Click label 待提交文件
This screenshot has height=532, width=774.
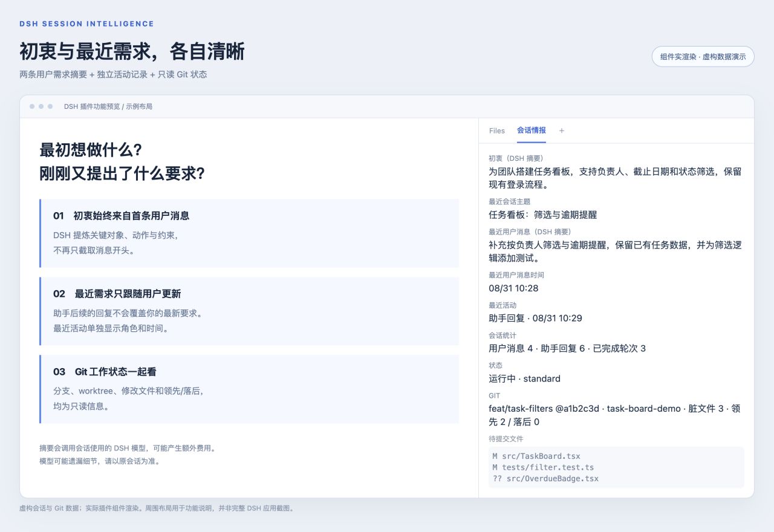(506, 439)
